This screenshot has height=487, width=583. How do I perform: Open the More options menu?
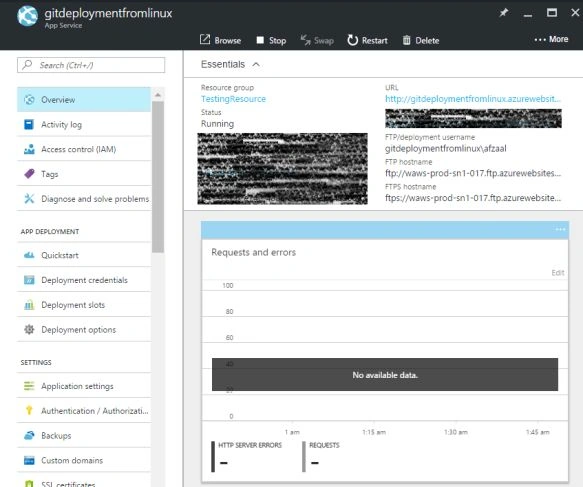tap(551, 39)
